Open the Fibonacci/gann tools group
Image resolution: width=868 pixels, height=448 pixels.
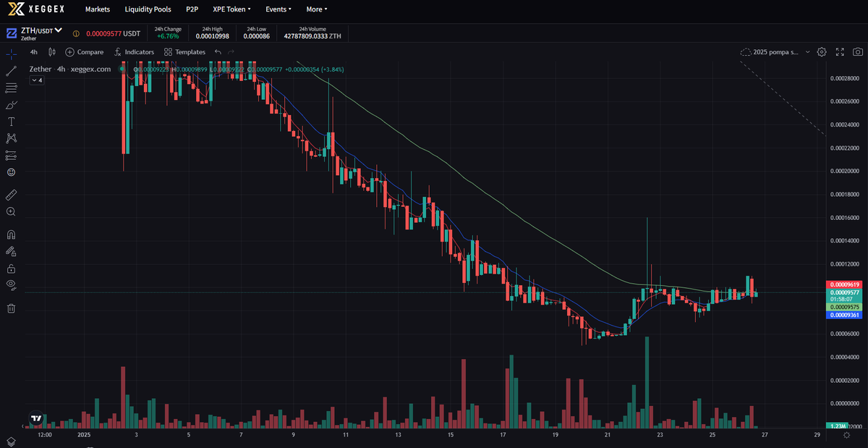point(11,88)
